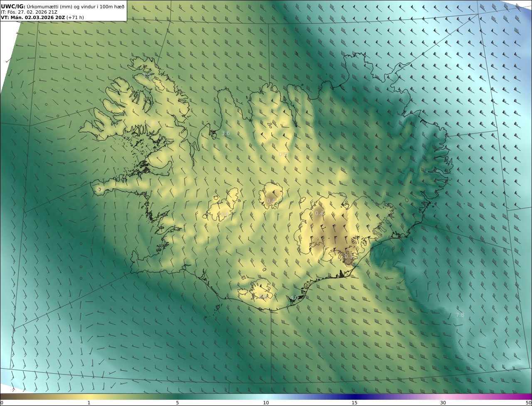532x406 pixels.
Task: Click the "UWC/IG:" label in the header box
Action: click(x=13, y=6)
